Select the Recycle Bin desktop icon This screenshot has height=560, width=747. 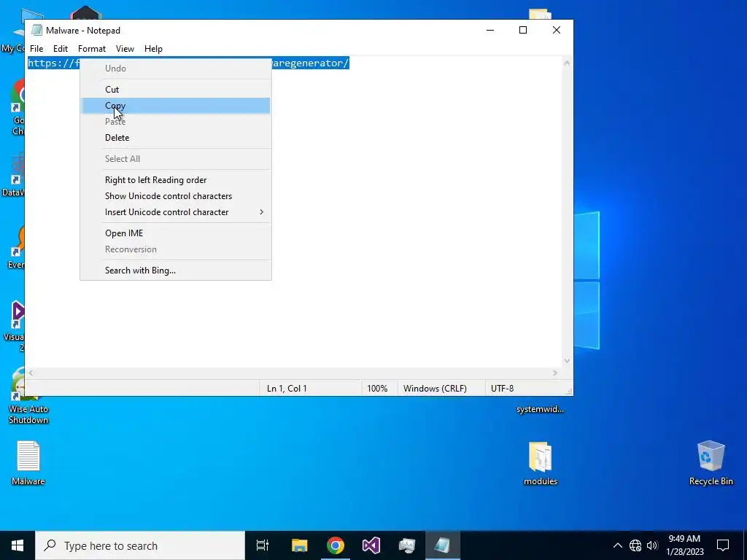711,462
